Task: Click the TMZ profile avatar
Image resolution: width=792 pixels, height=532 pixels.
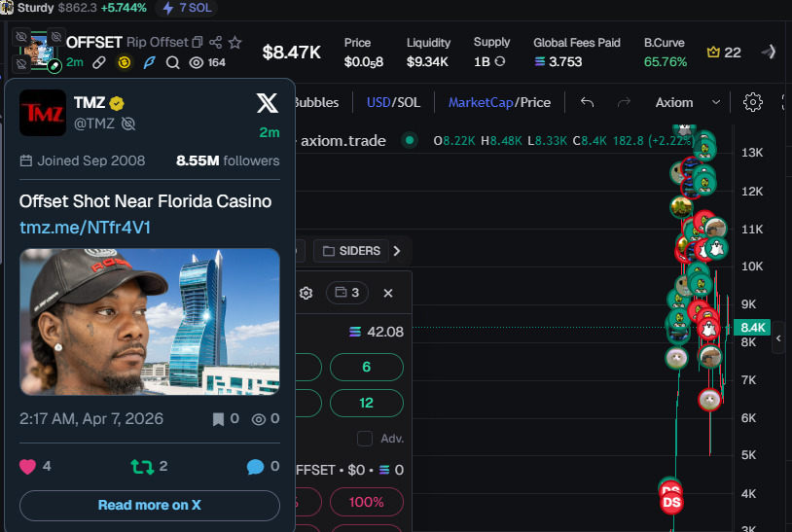Action: tap(43, 113)
